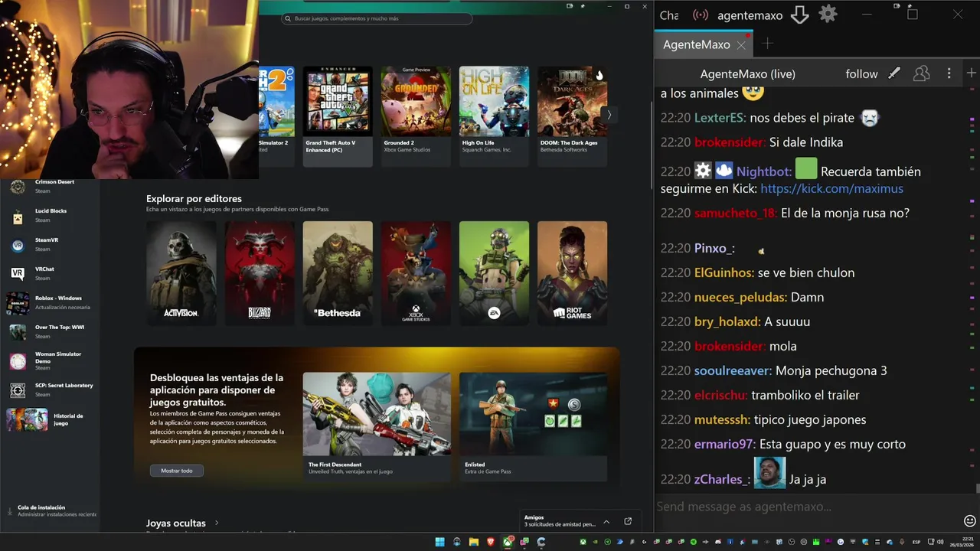Open High On Life game card

(x=494, y=116)
